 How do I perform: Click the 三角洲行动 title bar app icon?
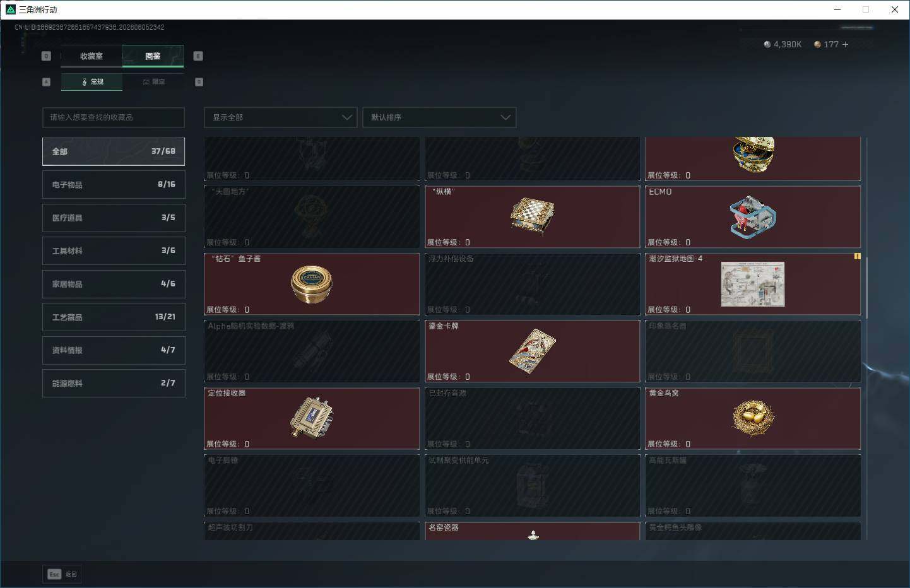tap(10, 9)
